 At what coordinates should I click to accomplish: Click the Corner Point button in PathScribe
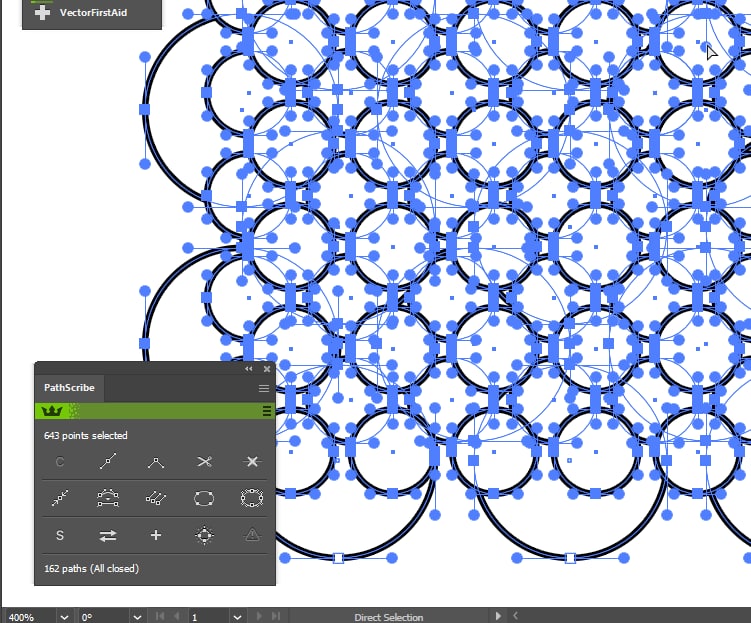click(x=156, y=462)
